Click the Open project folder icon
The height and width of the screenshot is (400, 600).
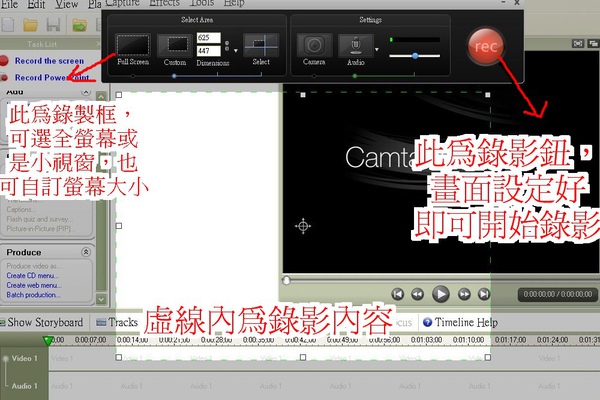[x=30, y=25]
